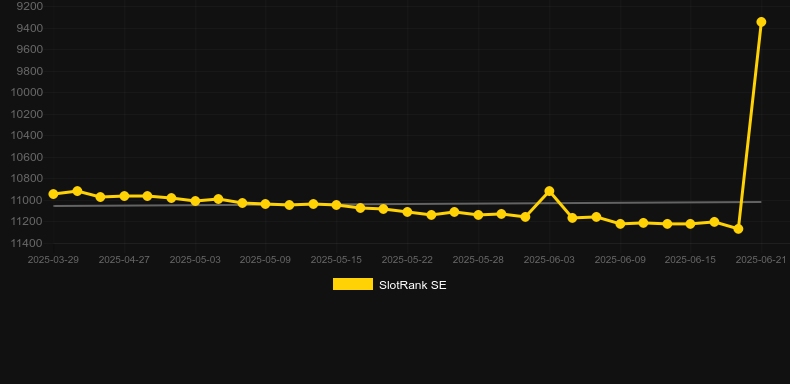The image size is (790, 384).
Task: Click the data point on 2025-06-09
Action: click(x=620, y=224)
